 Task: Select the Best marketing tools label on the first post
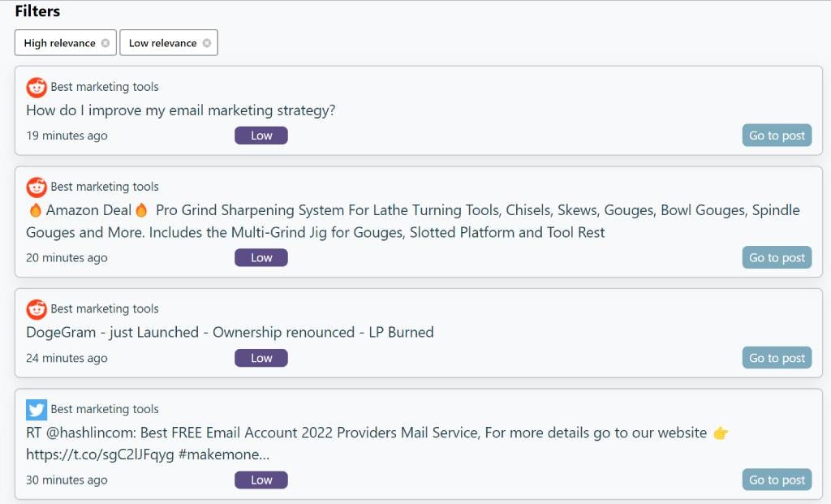[x=104, y=86]
